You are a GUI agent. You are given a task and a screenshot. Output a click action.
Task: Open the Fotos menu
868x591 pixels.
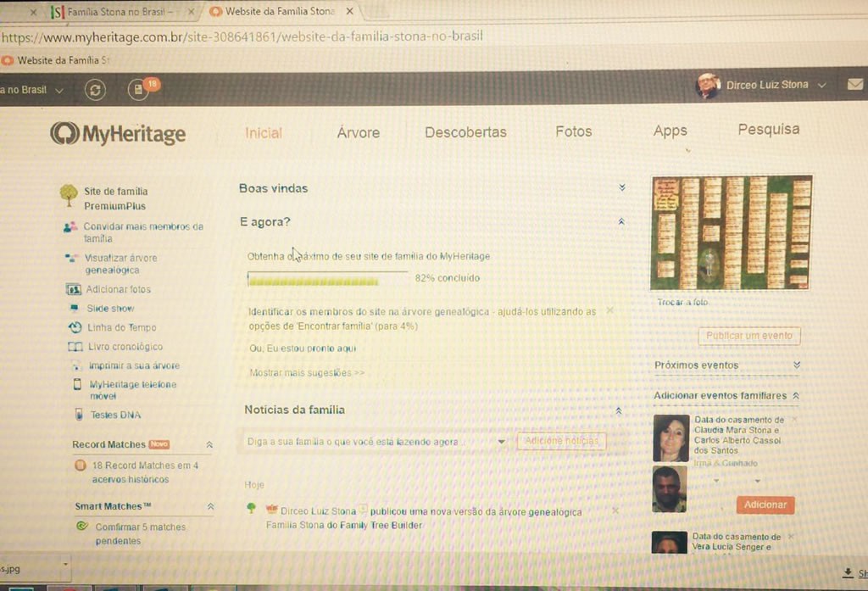point(574,131)
